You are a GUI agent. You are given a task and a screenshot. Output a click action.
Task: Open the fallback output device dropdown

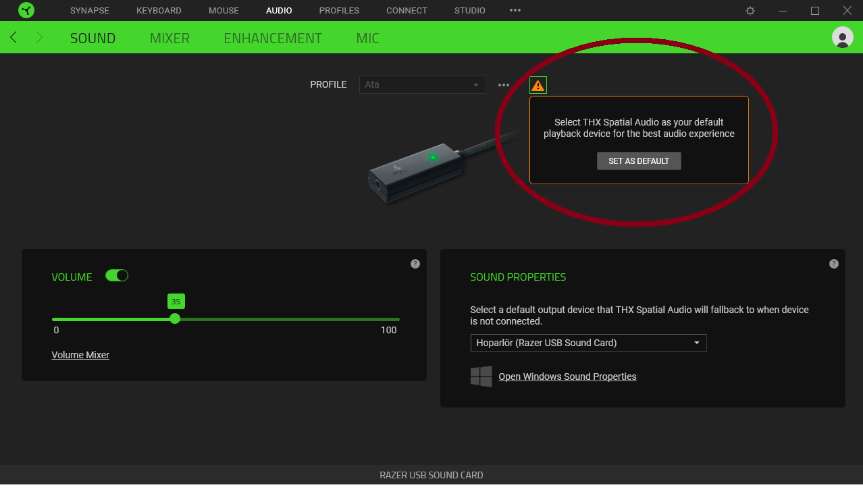tap(588, 343)
